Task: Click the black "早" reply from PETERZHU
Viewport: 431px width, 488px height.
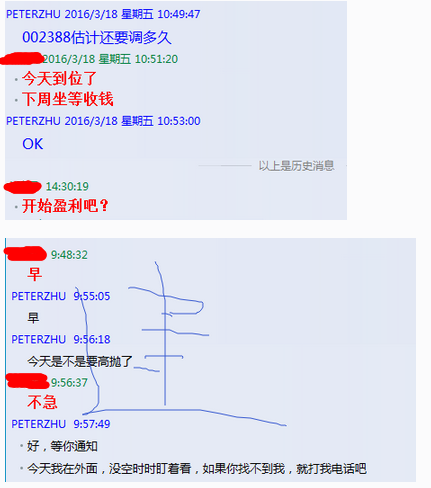Action: click(33, 318)
